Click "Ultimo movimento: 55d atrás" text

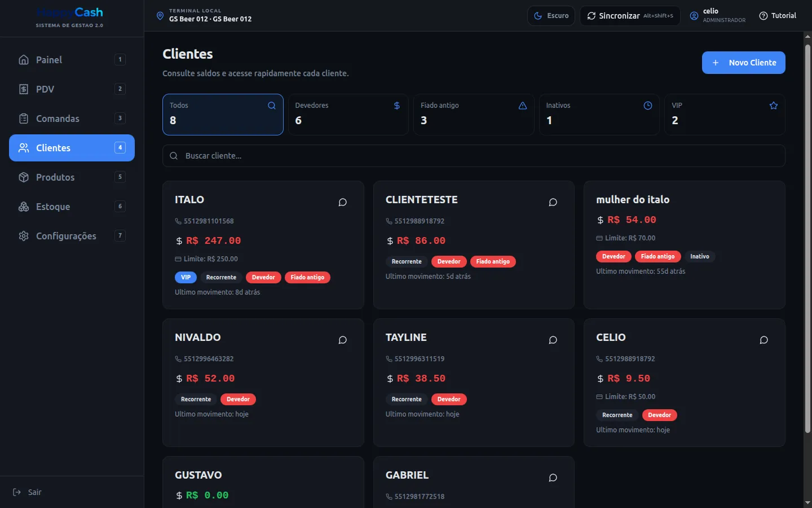(x=641, y=271)
